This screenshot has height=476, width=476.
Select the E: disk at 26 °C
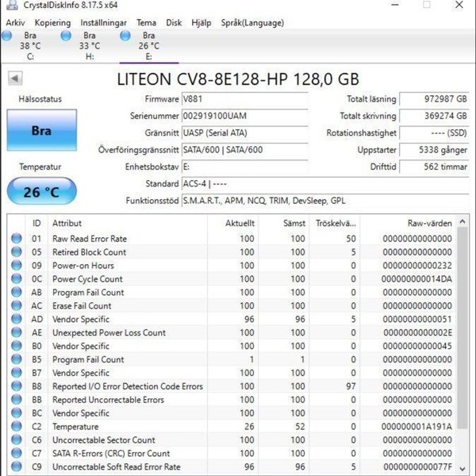click(149, 46)
